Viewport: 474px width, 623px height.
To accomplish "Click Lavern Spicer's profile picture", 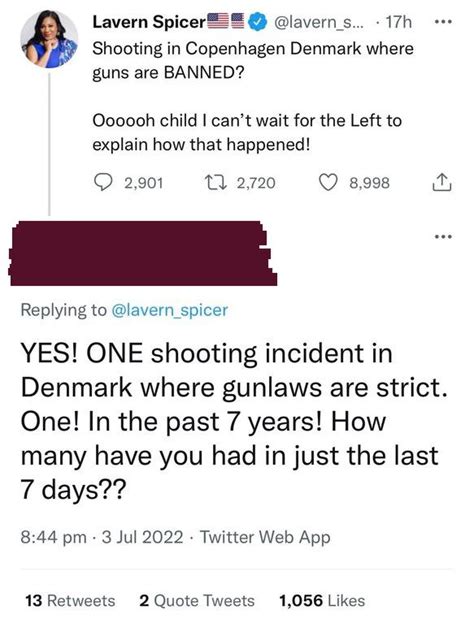I will pos(49,39).
